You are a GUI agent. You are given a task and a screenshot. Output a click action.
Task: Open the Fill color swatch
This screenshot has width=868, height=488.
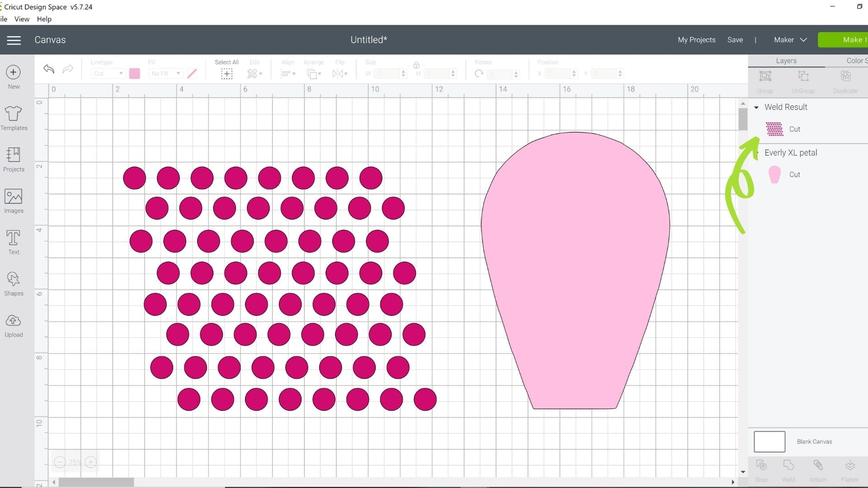(x=134, y=73)
